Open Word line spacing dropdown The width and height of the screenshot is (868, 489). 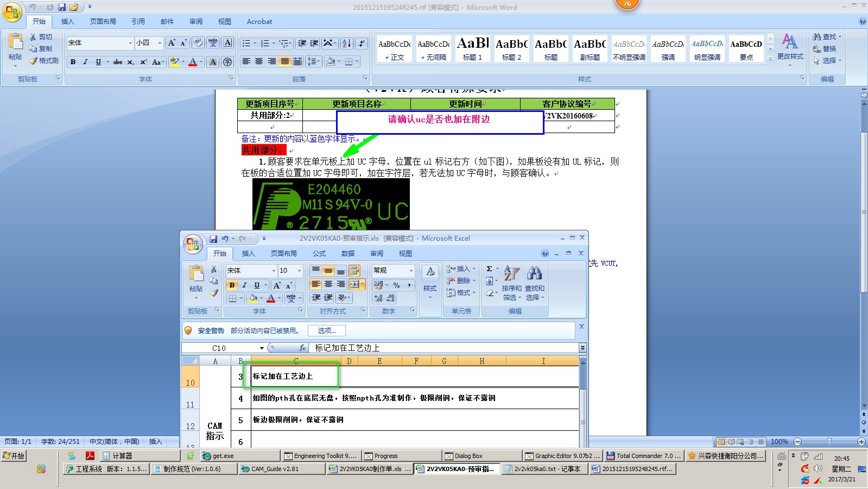pyautogui.click(x=314, y=61)
